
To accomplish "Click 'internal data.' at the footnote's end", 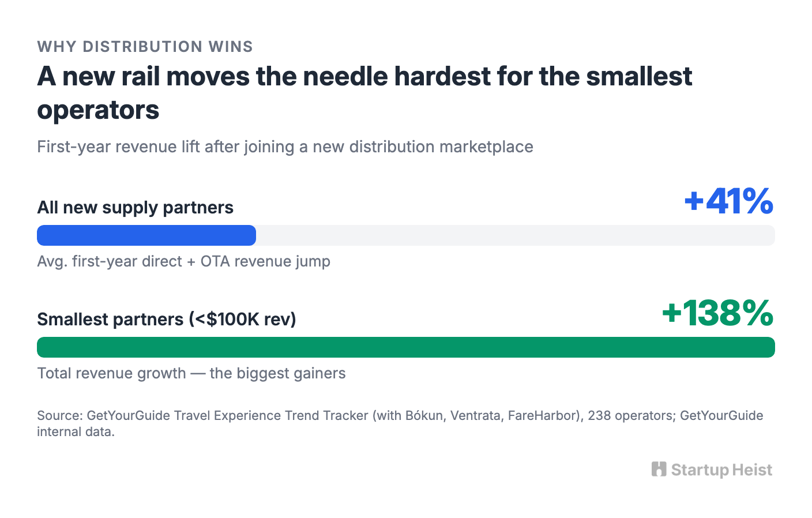I will click(76, 431).
